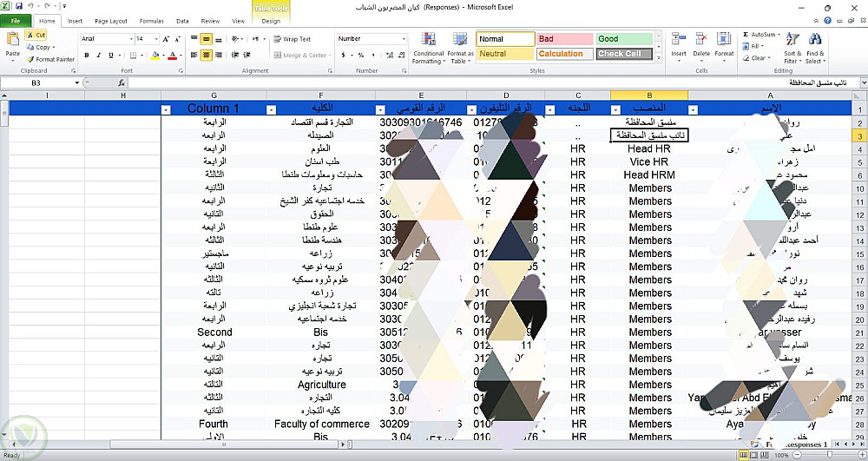Open the Sort & Filter menu
The image size is (868, 461).
click(x=792, y=48)
